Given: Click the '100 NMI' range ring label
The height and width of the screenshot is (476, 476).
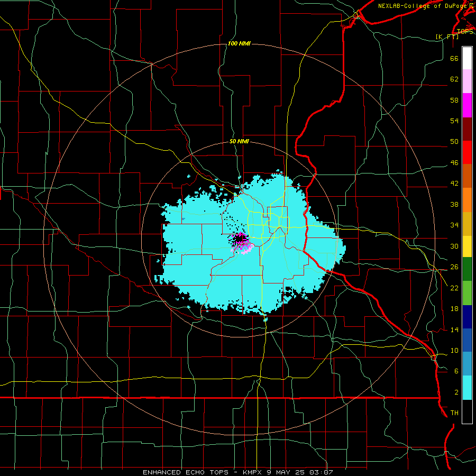Looking at the screenshot, I should [239, 43].
